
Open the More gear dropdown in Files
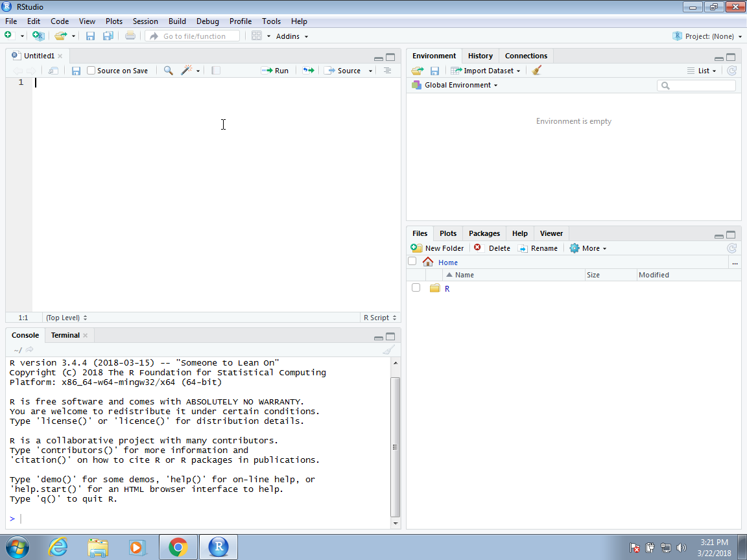tap(588, 248)
